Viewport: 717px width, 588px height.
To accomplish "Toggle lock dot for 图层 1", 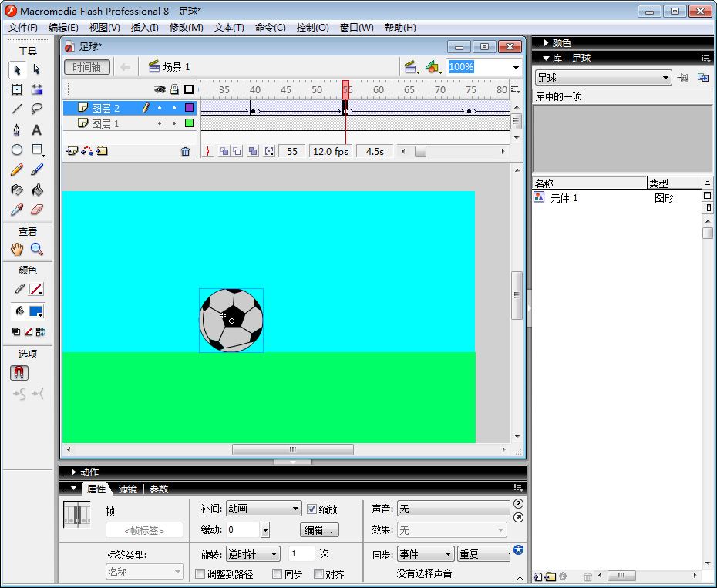I will pyautogui.click(x=174, y=123).
